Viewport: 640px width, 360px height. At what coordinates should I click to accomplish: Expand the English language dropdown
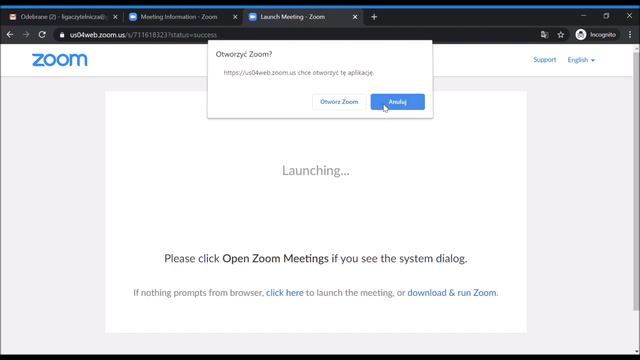[x=581, y=60]
